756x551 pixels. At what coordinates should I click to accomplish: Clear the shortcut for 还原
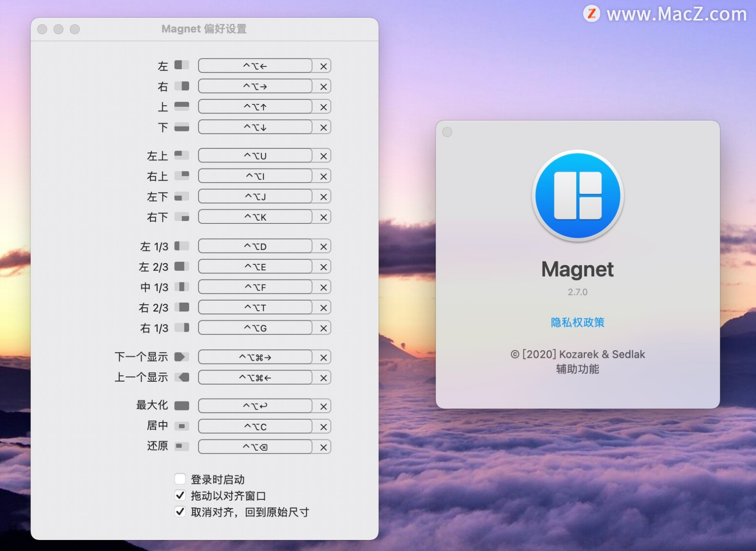coord(323,447)
